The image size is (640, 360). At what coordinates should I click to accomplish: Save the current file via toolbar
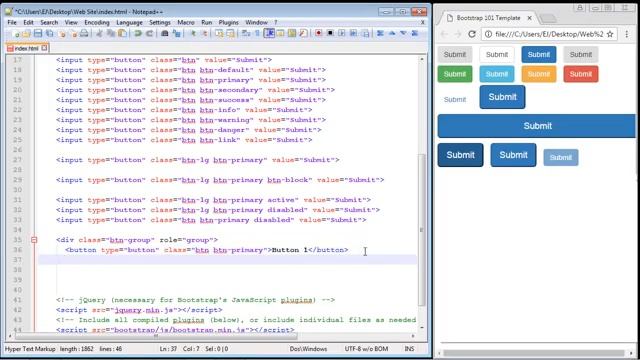point(38,33)
